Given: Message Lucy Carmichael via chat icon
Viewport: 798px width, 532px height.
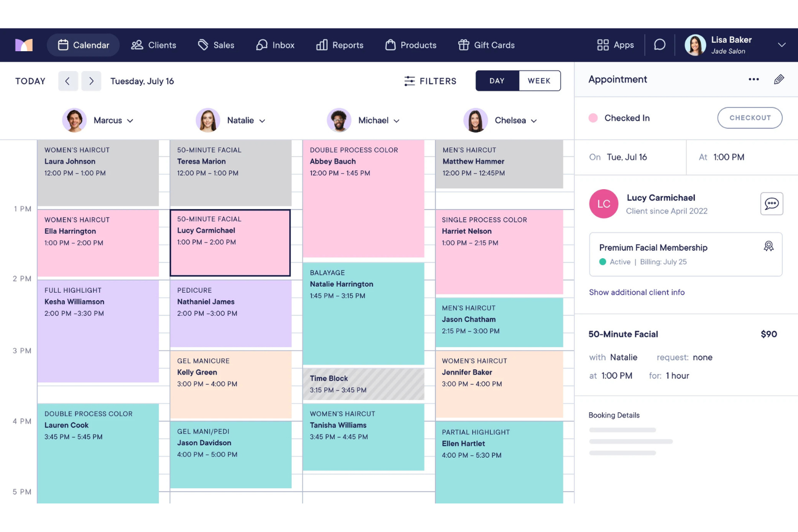Looking at the screenshot, I should click(771, 204).
